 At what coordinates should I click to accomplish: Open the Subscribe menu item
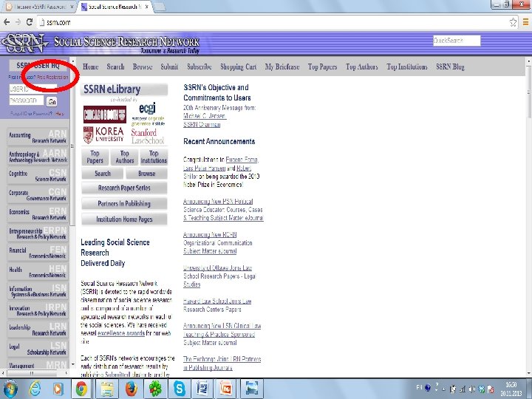click(199, 66)
